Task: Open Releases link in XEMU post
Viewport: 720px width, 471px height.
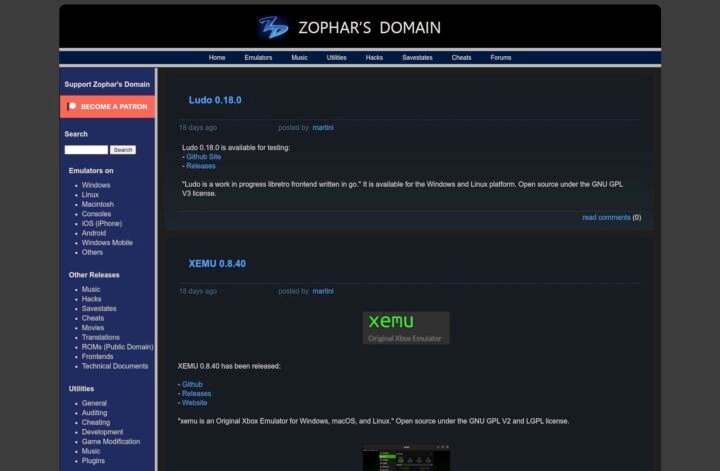Action: pyautogui.click(x=197, y=394)
